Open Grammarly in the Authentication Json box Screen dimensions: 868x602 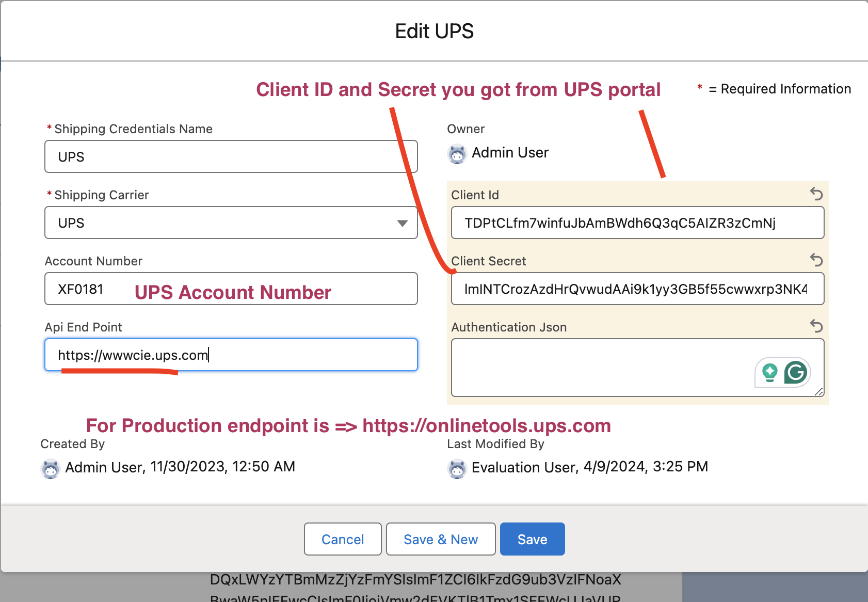pyautogui.click(x=795, y=372)
